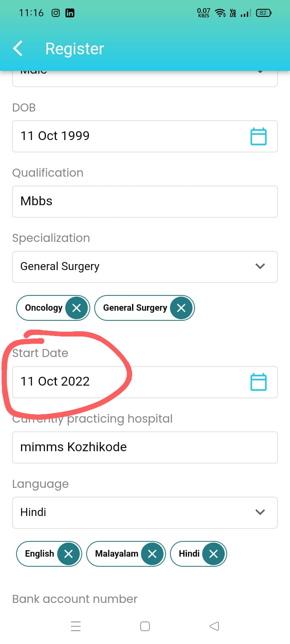The height and width of the screenshot is (644, 290).
Task: Open the Start Date calendar icon
Action: pyautogui.click(x=259, y=382)
